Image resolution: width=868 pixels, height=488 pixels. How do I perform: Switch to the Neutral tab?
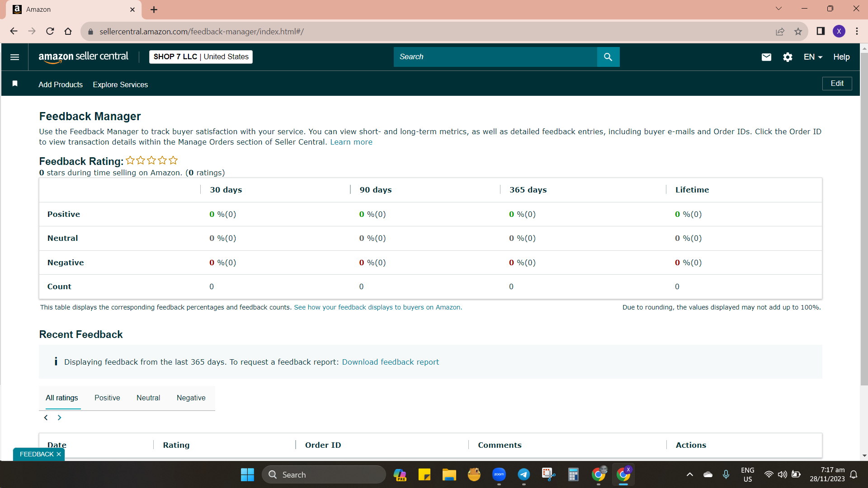148,398
